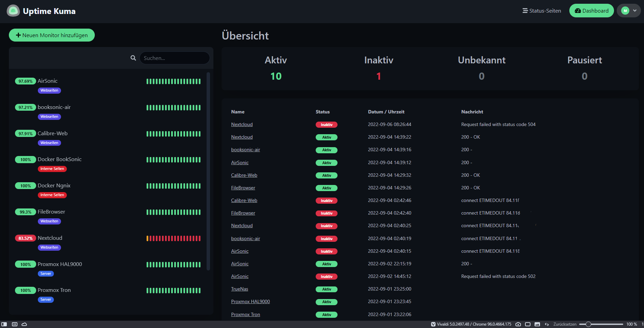Click Neuen Monitor hinzufügen button
644x328 pixels.
click(52, 35)
